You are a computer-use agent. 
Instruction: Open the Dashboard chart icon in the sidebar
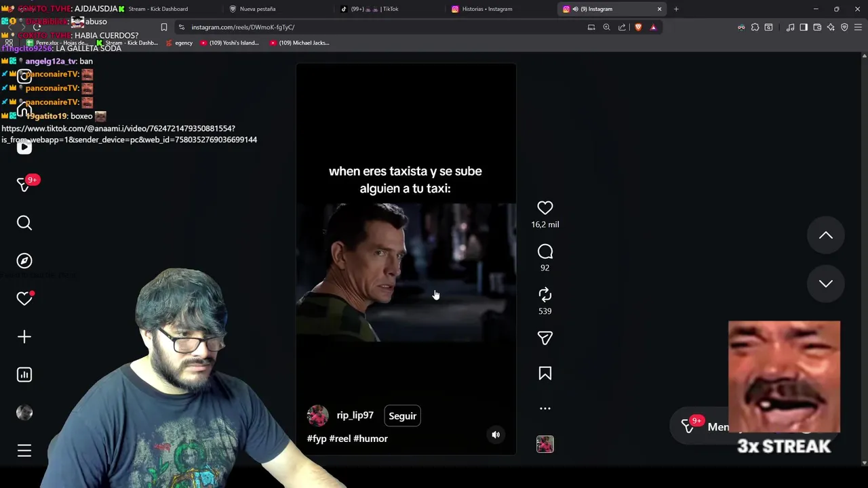click(x=24, y=375)
